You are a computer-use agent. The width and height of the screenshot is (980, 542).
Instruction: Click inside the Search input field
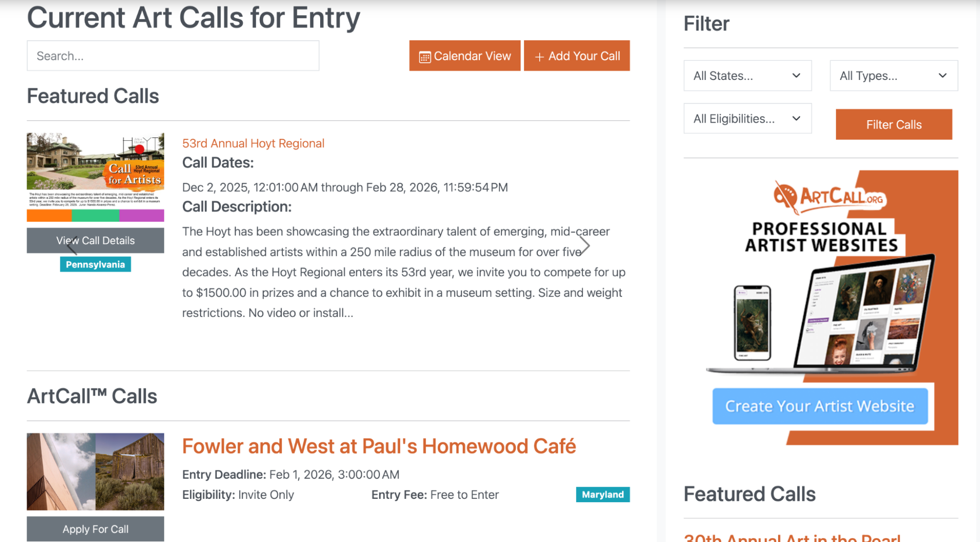point(173,55)
